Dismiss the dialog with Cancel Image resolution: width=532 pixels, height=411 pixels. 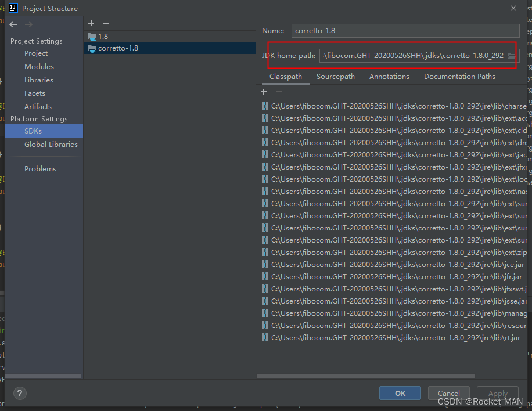coord(448,392)
